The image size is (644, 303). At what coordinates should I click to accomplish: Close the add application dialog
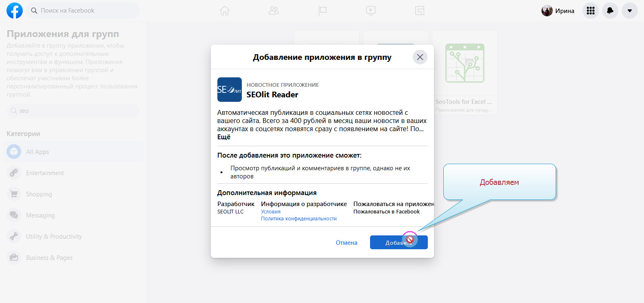pos(420,57)
